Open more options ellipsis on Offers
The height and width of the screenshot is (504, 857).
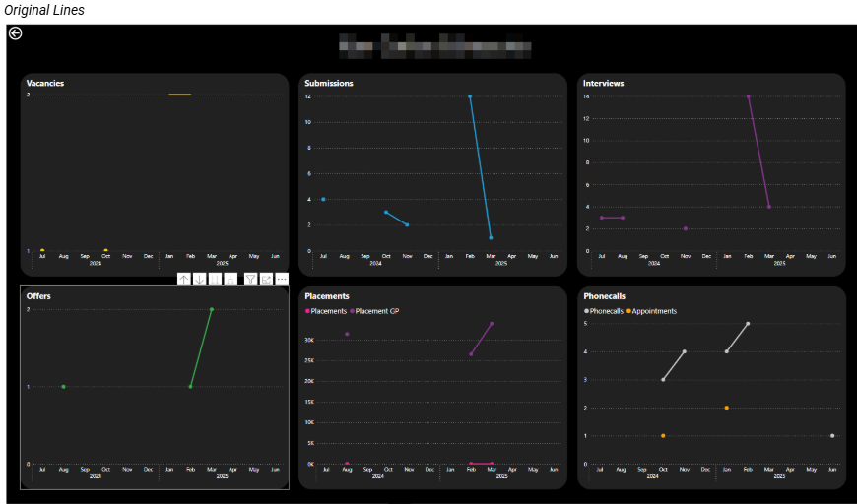[282, 279]
